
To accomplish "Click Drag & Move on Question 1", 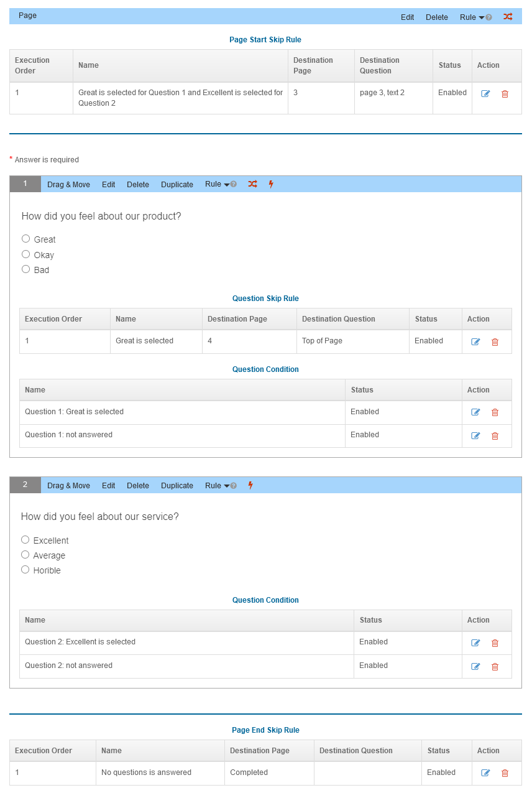I will pyautogui.click(x=68, y=185).
